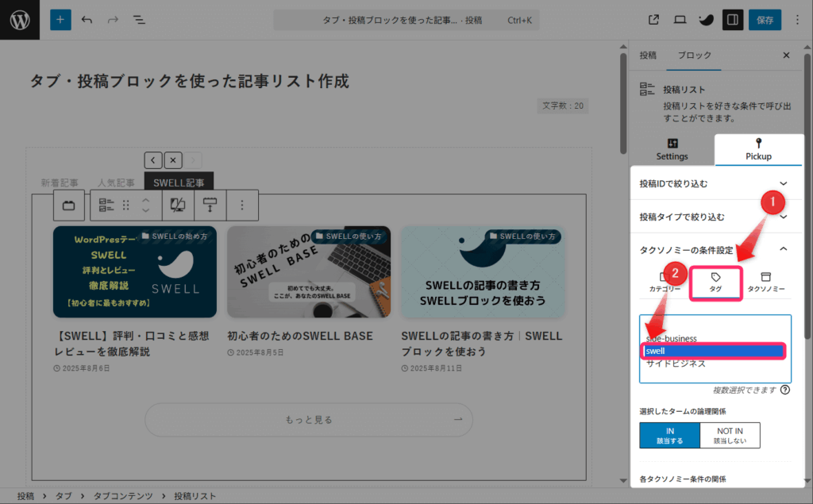
Task: Click 投稿リスト in the breadcrumb bar
Action: tap(195, 496)
